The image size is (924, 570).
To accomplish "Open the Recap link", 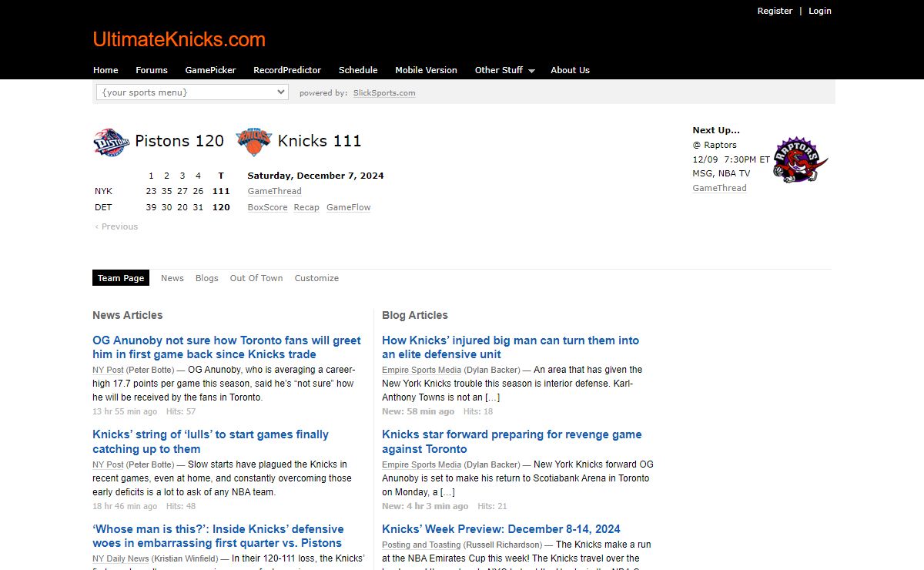I will pos(306,207).
